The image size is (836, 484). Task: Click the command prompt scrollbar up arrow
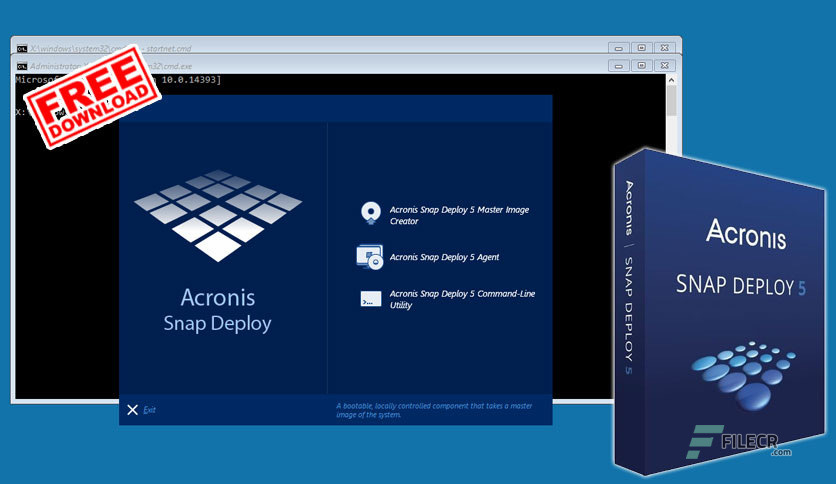pos(671,80)
